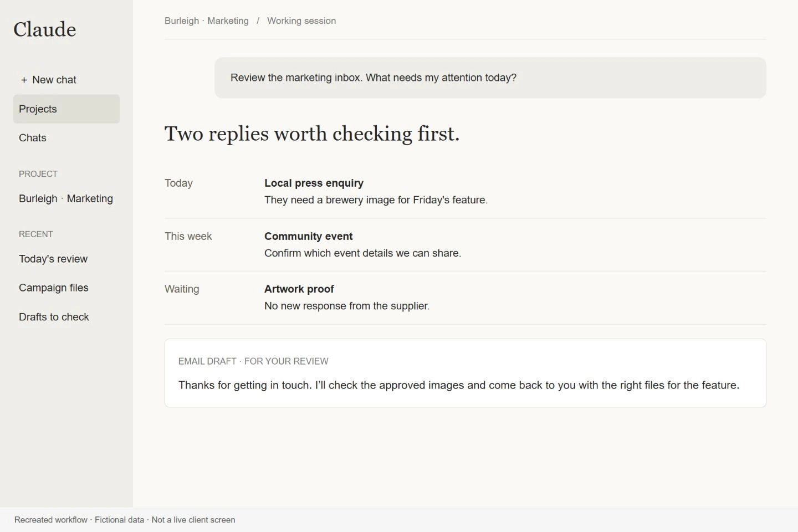Click the text about Friday's feature brewery image

point(376,200)
